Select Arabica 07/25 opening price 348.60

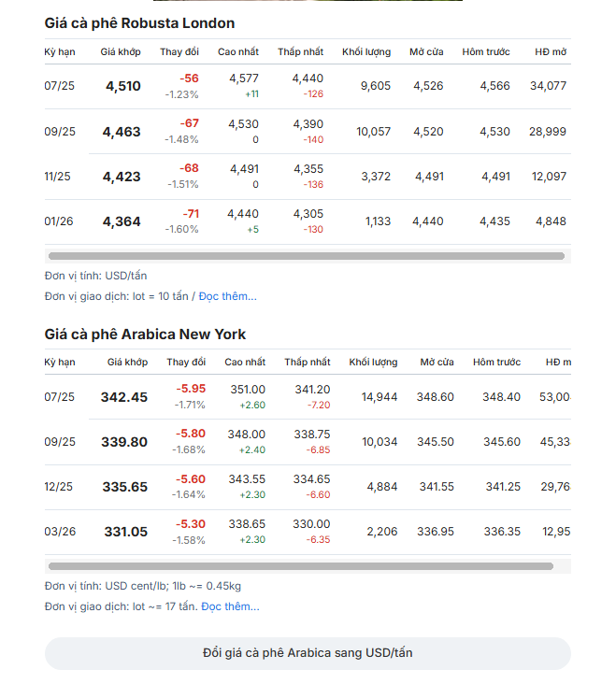(435, 397)
